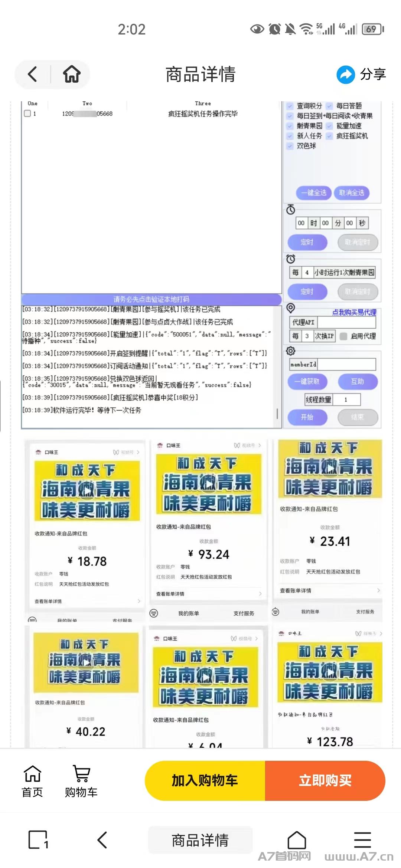The image size is (401, 868).
Task: Click the location pin proxy icon
Action: click(x=291, y=308)
